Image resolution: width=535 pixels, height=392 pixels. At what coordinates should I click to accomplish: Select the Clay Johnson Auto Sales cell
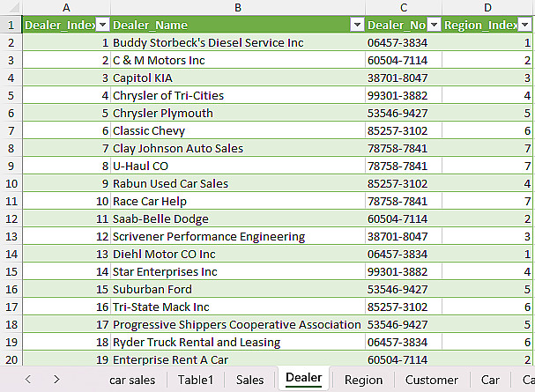pos(238,148)
